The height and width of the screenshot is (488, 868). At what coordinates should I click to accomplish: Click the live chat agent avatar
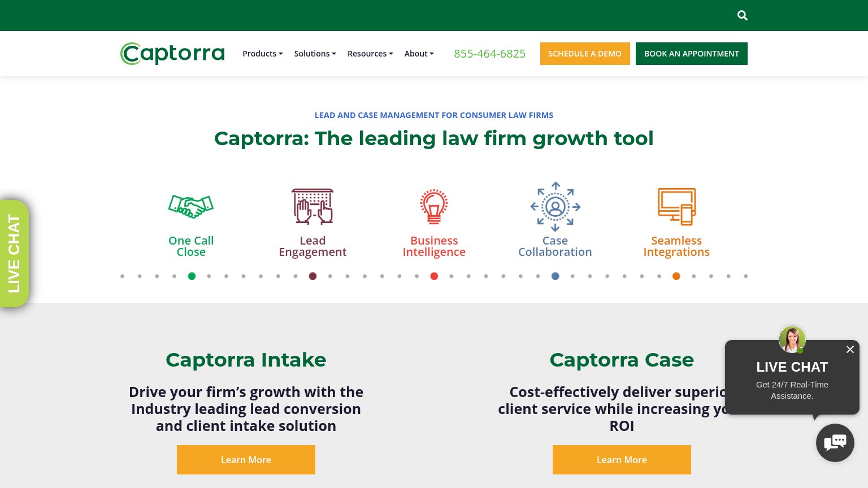click(x=792, y=339)
